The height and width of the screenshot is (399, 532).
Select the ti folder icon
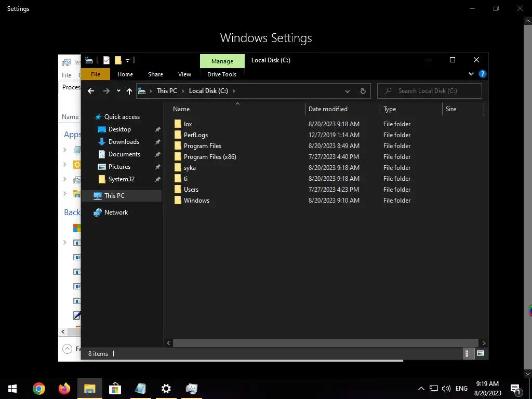[x=178, y=179]
